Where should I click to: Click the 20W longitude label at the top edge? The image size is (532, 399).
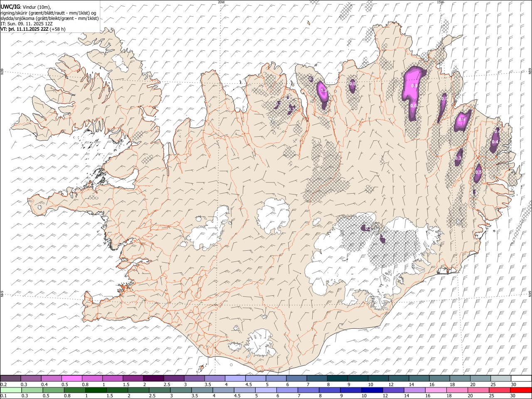tap(221, 2)
